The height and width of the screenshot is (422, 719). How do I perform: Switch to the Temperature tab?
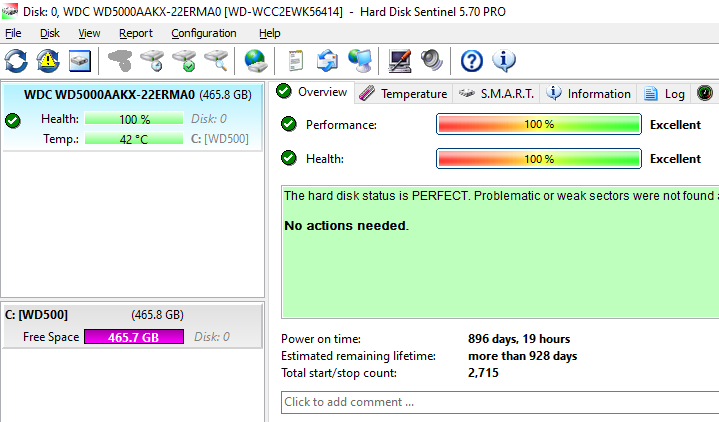(x=402, y=93)
